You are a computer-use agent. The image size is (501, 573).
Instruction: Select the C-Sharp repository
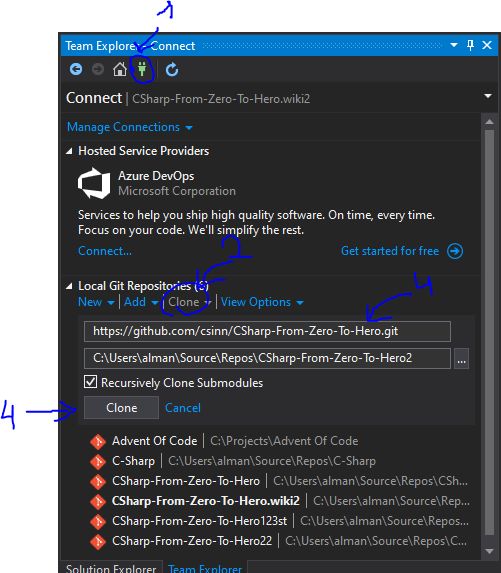[280, 461]
